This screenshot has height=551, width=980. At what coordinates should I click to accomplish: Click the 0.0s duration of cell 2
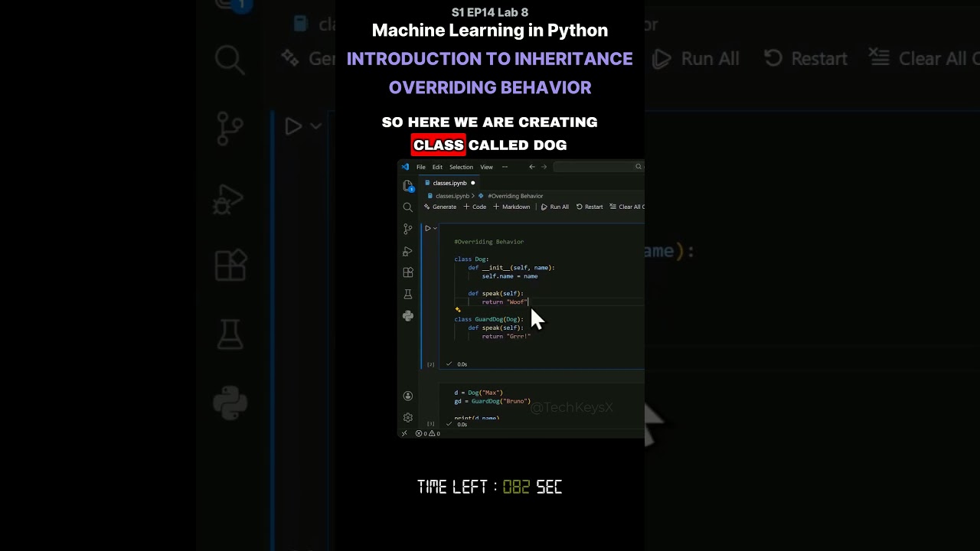click(x=462, y=364)
